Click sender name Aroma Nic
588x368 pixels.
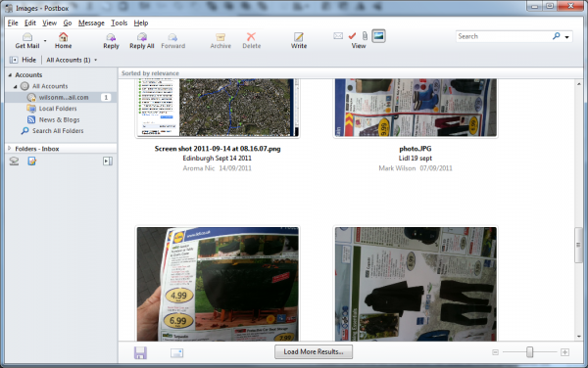click(x=198, y=168)
